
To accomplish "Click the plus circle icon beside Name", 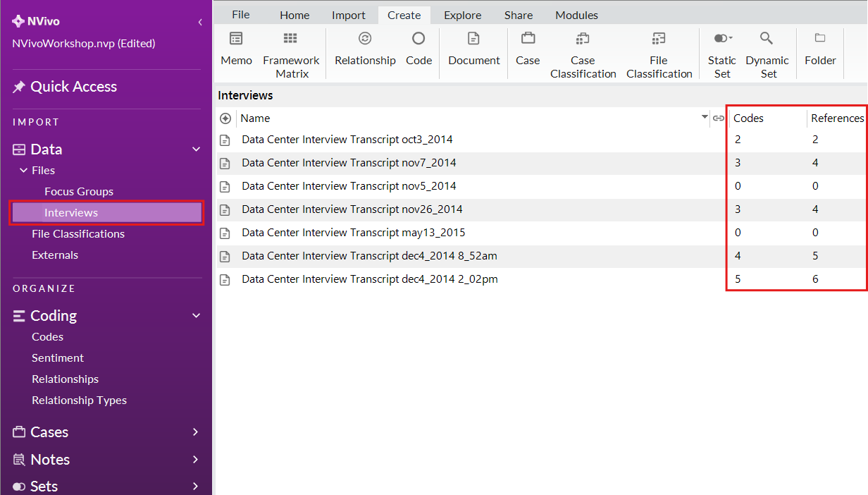I will coord(225,118).
